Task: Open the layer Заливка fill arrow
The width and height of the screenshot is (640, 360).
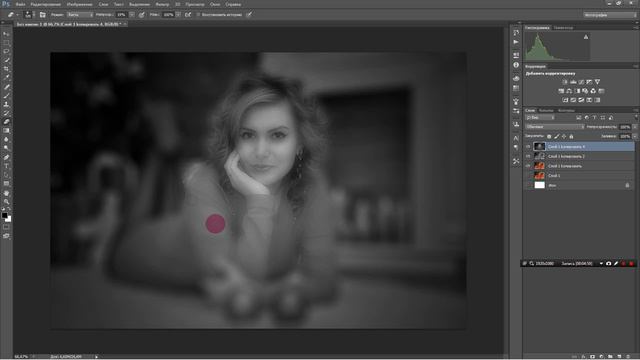Action: point(634,136)
